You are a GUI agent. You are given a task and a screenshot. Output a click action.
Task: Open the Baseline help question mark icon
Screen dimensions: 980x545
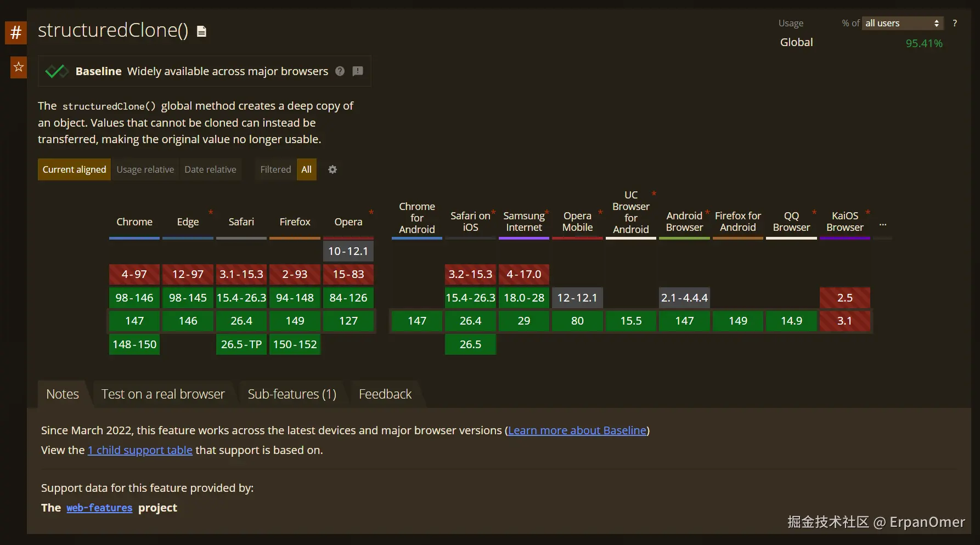[340, 71]
